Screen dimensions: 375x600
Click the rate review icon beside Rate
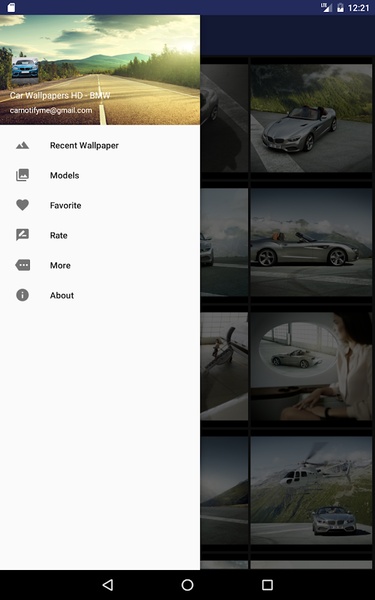pos(23,235)
